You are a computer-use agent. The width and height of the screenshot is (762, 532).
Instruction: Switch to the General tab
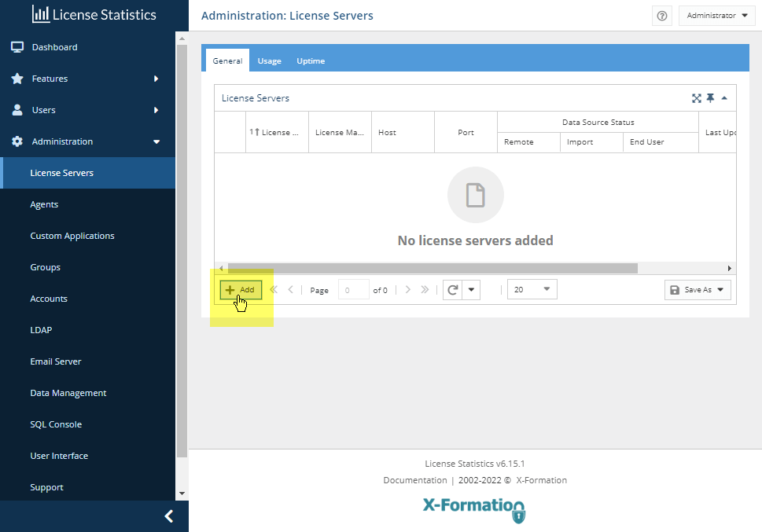click(x=227, y=61)
